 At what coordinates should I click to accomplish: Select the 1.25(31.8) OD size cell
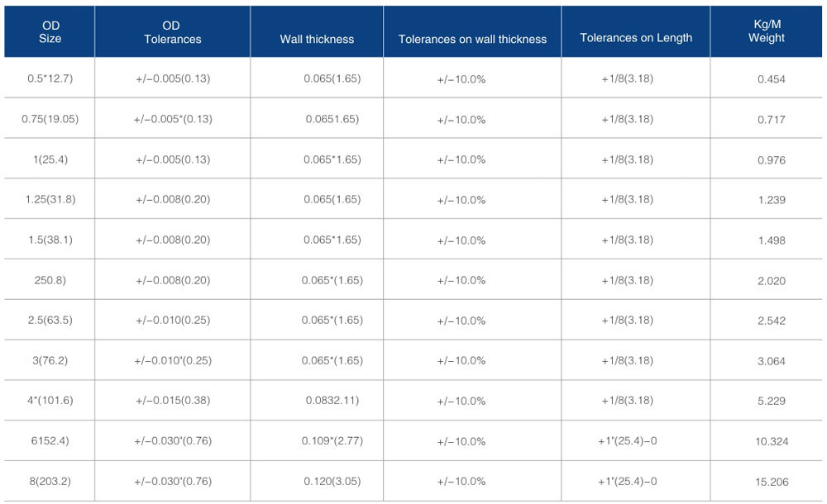coord(50,200)
